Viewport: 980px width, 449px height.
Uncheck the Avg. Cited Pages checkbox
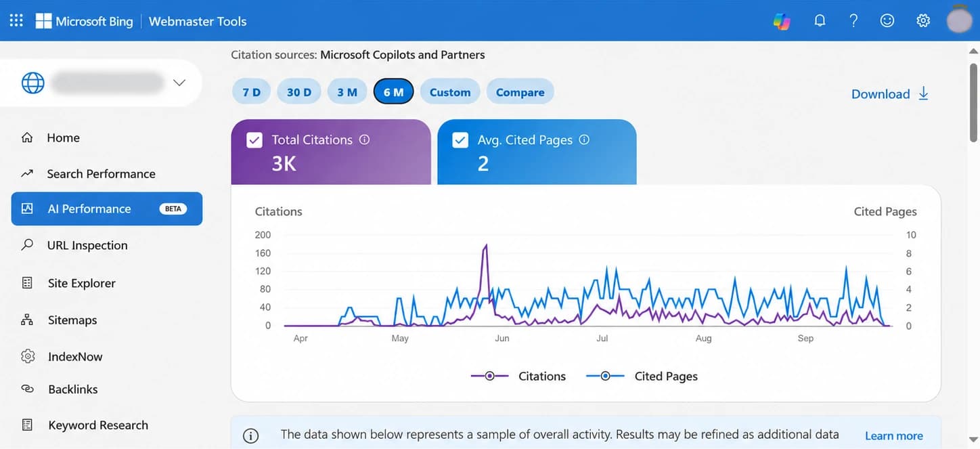point(460,140)
